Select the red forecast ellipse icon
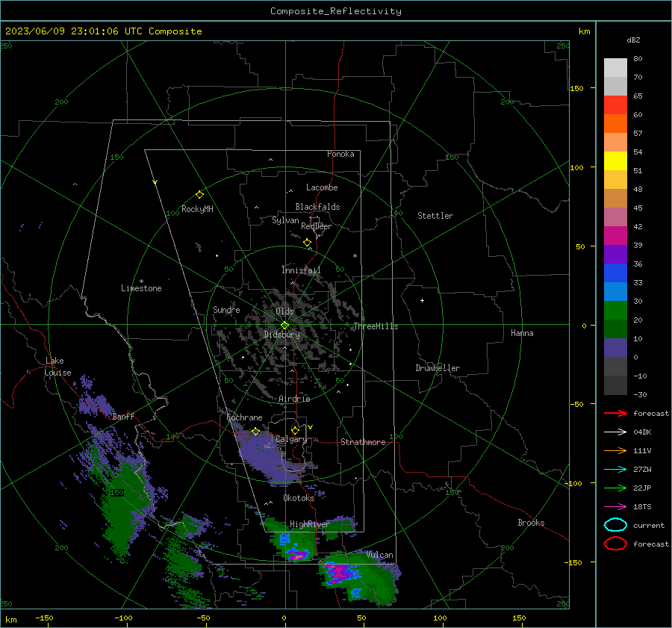672x628 pixels. tap(615, 544)
